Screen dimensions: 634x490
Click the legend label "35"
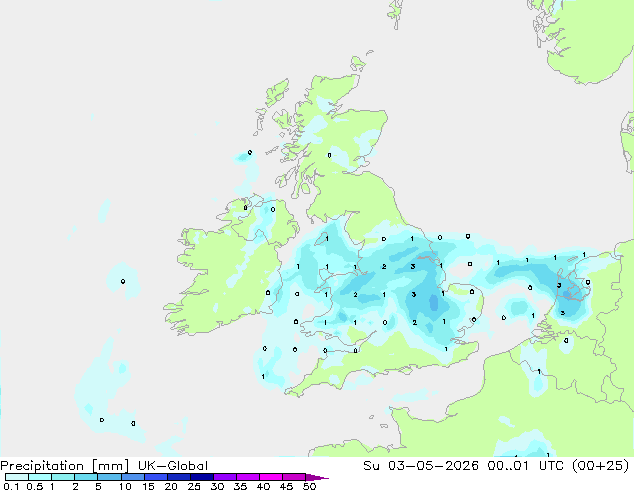[240, 486]
